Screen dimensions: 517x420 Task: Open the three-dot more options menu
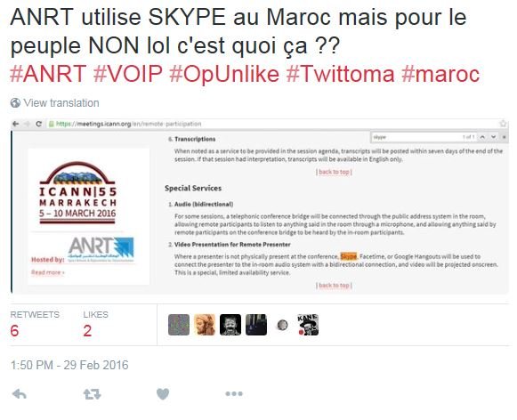[234, 393]
